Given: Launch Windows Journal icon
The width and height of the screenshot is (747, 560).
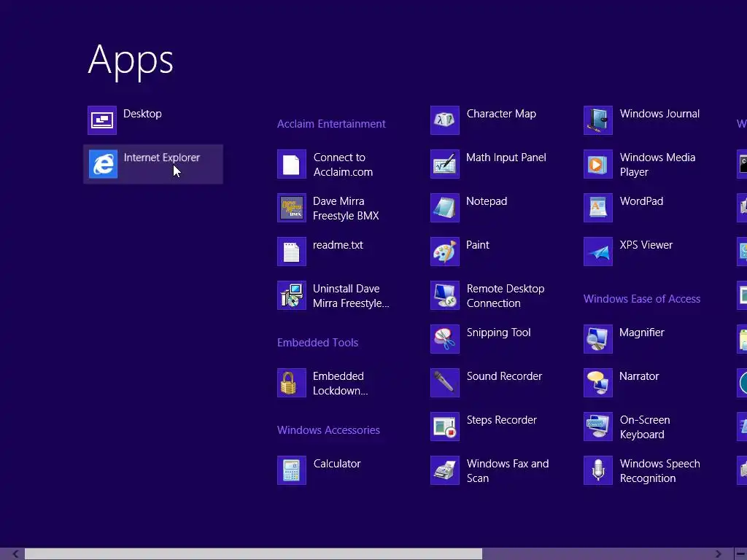Looking at the screenshot, I should [x=598, y=120].
